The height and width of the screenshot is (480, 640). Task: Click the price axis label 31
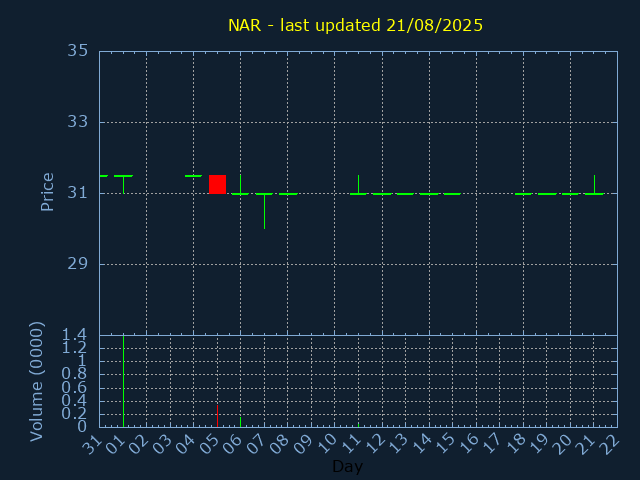77,193
